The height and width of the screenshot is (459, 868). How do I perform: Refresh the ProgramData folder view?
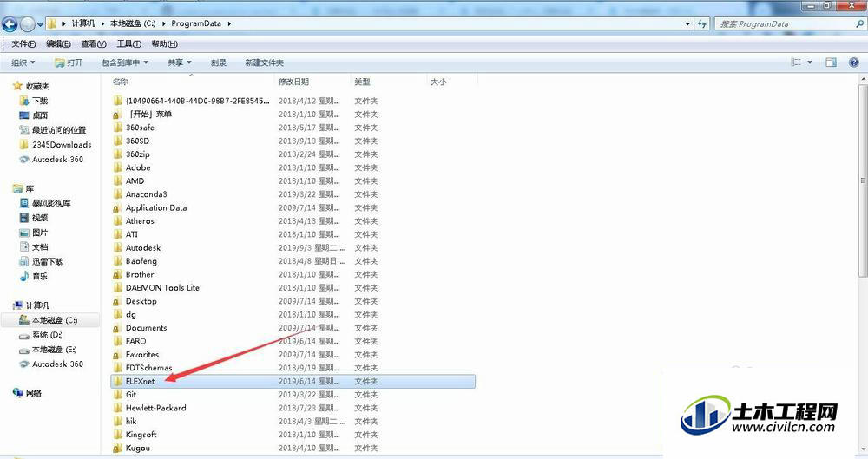[x=702, y=23]
